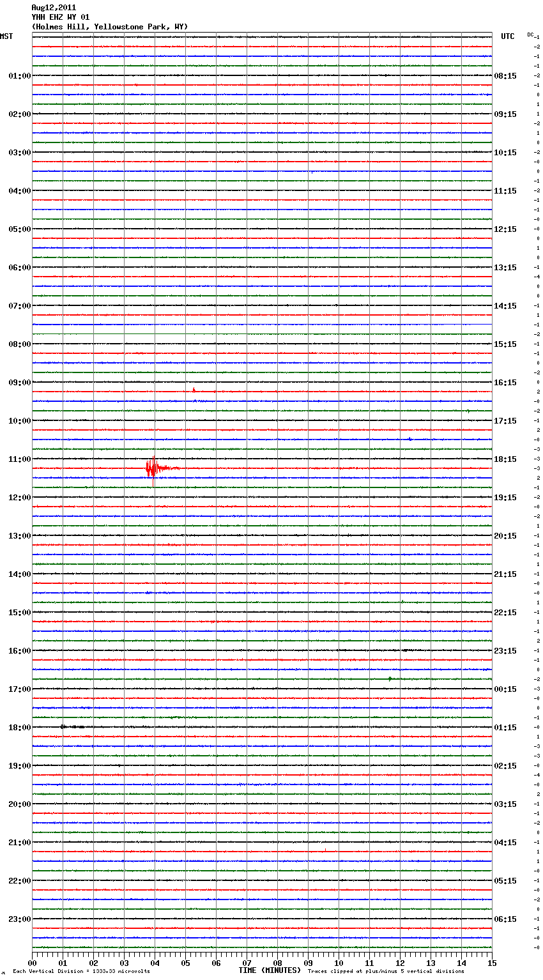Viewport: 543px width, 980px height.
Task: Click the "10:00" MST time label
Action: click(x=19, y=421)
